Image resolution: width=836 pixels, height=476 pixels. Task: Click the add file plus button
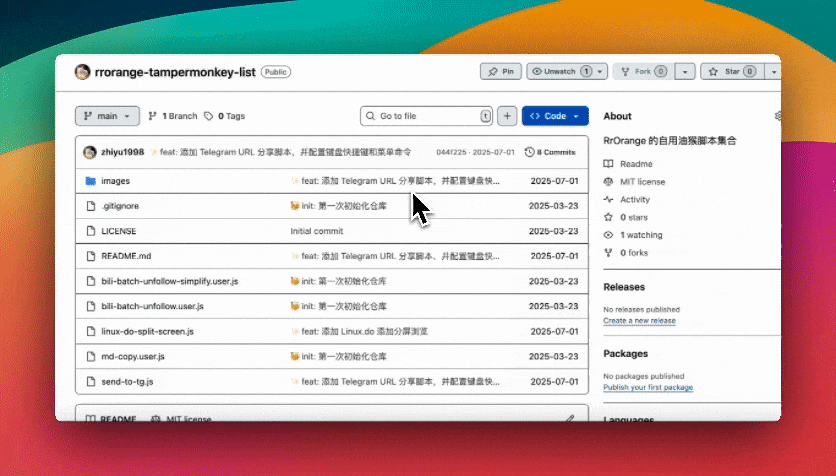tap(507, 116)
